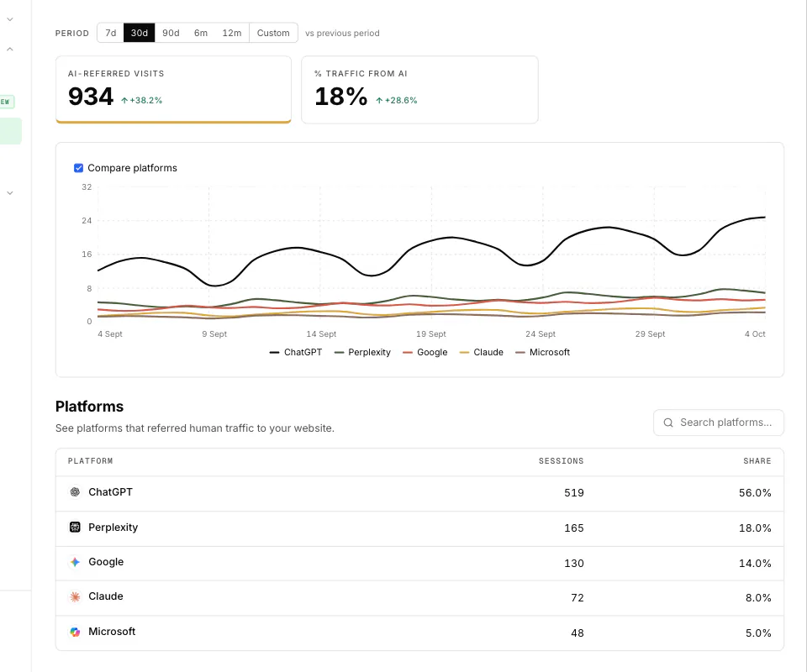Viewport: 807px width, 672px height.
Task: Click the 19 Sept date label on chart
Action: pyautogui.click(x=430, y=334)
